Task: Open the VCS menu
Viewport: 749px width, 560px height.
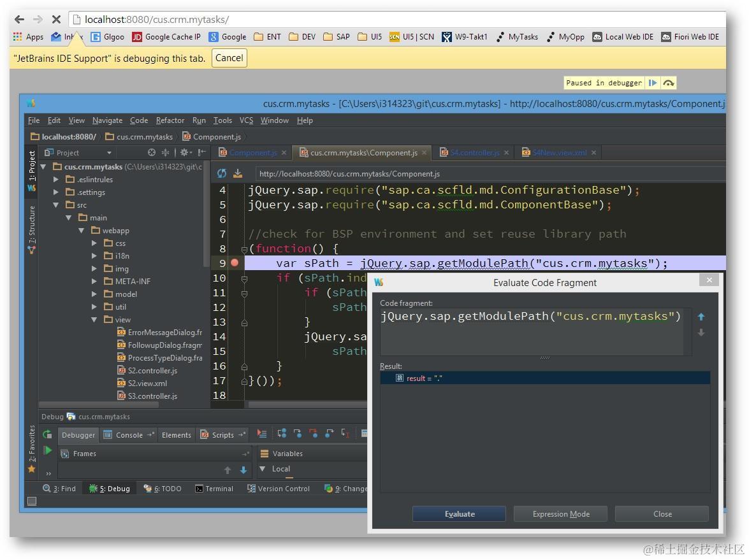Action: click(246, 120)
